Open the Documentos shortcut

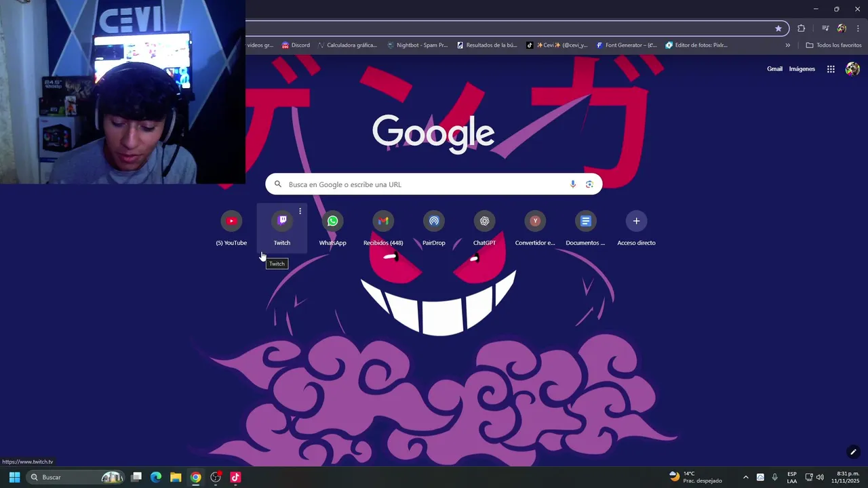[x=585, y=228]
